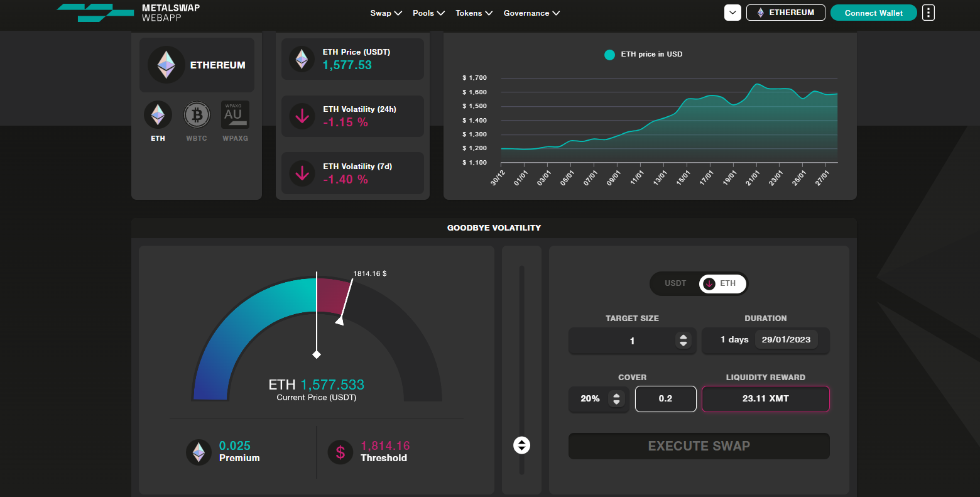Screen dimensions: 980x497
Task: Open the Tokens menu
Action: [x=474, y=13]
